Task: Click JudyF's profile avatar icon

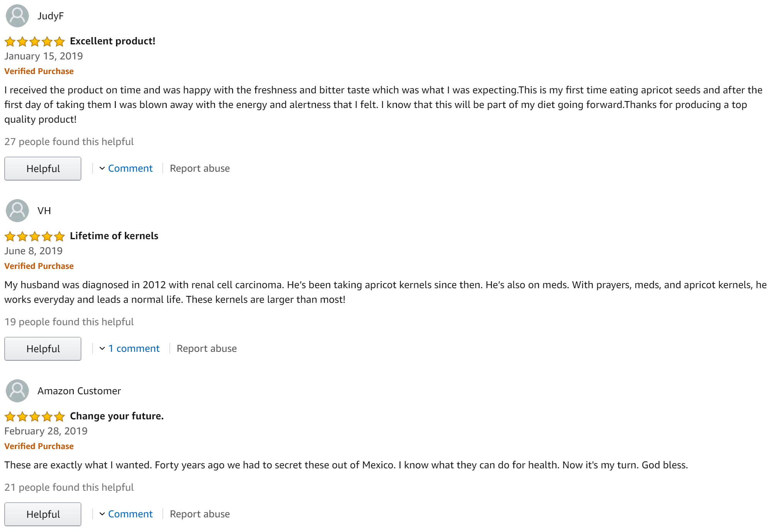Action: pos(17,16)
